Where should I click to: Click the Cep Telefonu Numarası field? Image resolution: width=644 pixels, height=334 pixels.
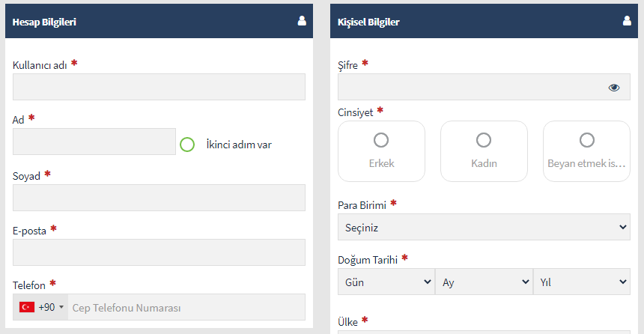pos(186,307)
